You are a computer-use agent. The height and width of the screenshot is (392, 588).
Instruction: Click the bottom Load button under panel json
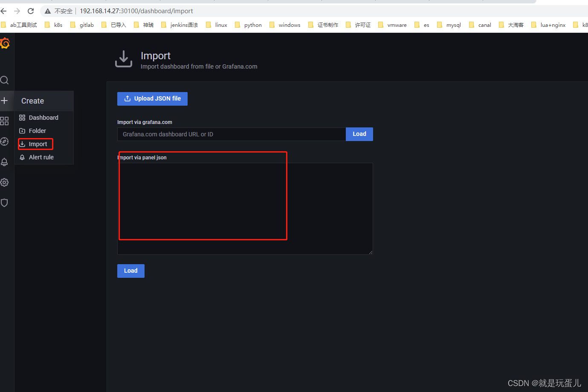pos(131,271)
